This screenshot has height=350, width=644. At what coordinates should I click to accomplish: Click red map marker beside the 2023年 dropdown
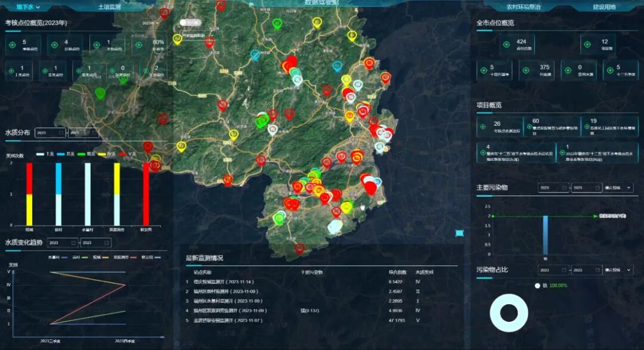[x=165, y=13]
